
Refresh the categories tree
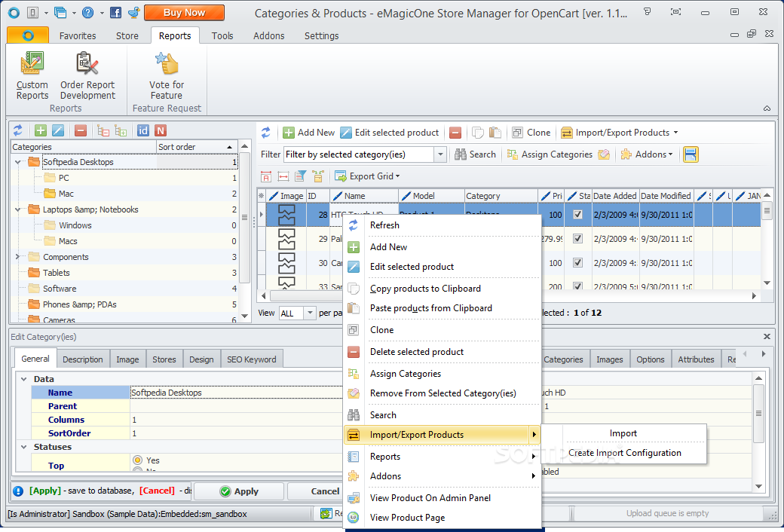18,130
